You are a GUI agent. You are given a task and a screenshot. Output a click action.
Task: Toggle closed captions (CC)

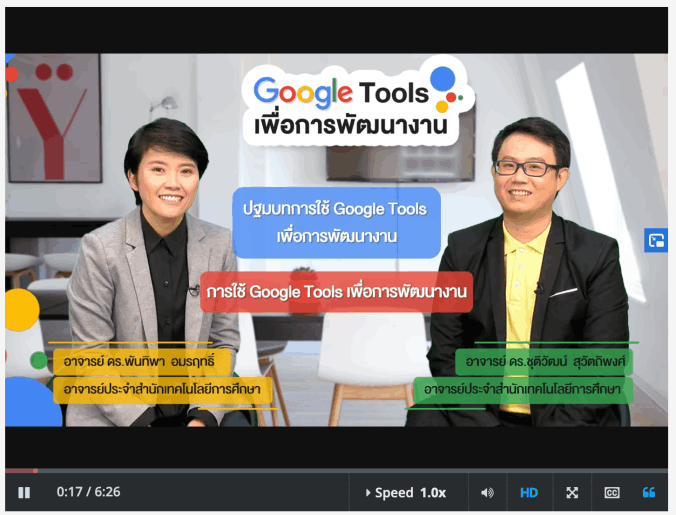(x=612, y=493)
